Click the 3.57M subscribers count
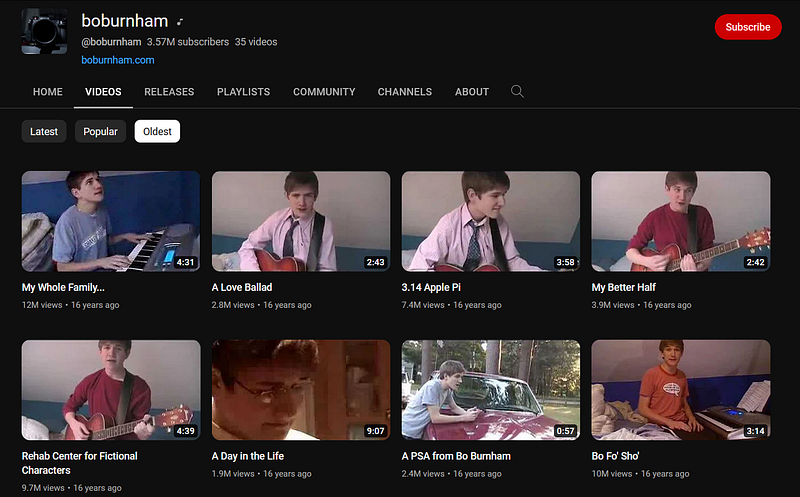 (x=188, y=42)
